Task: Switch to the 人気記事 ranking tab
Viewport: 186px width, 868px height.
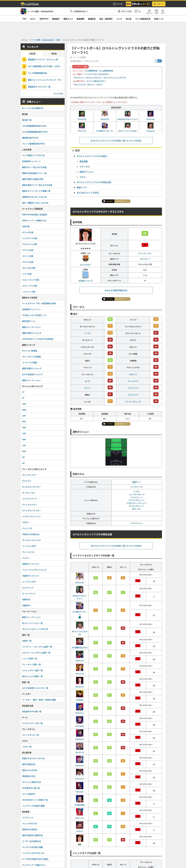Action: pyautogui.click(x=32, y=54)
